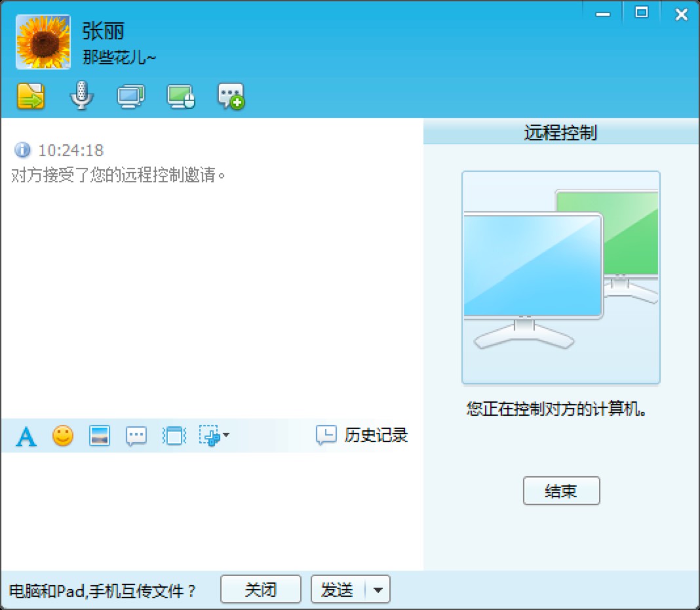Viewport: 700px width, 610px height.
Task: Click the 结束 button to end remote control
Action: click(x=561, y=490)
